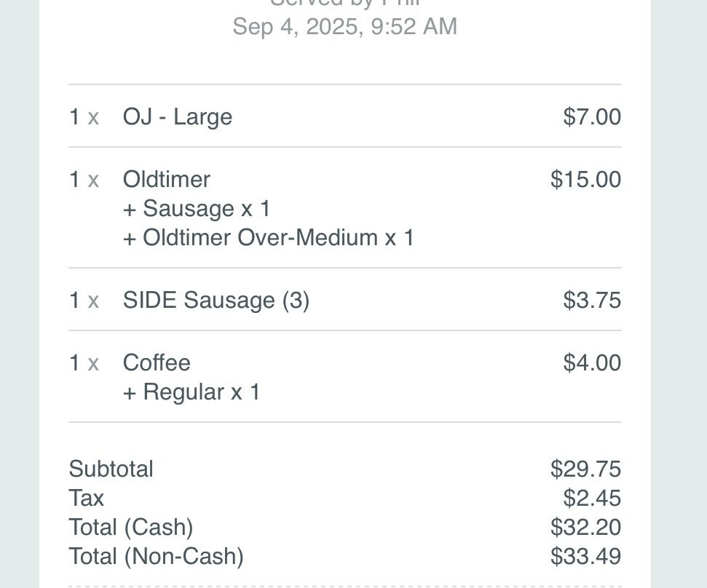Select the $33.49 non-cash total amount
Image resolution: width=707 pixels, height=588 pixels.
tap(585, 557)
